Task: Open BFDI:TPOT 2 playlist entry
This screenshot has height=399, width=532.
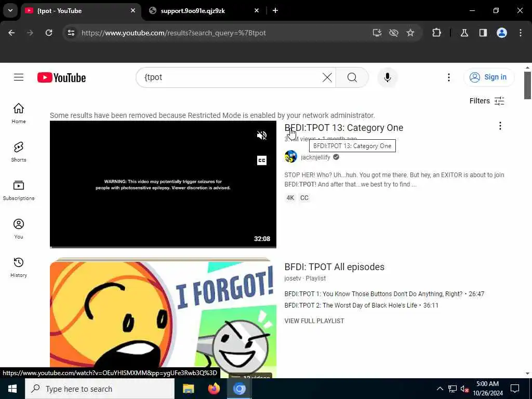Action: (361, 305)
